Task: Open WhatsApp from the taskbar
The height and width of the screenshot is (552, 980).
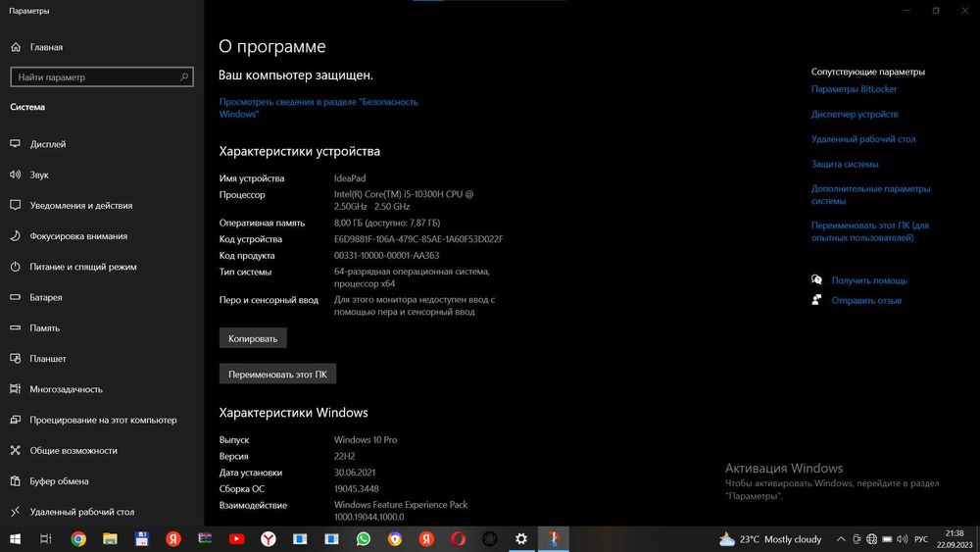Action: point(364,539)
